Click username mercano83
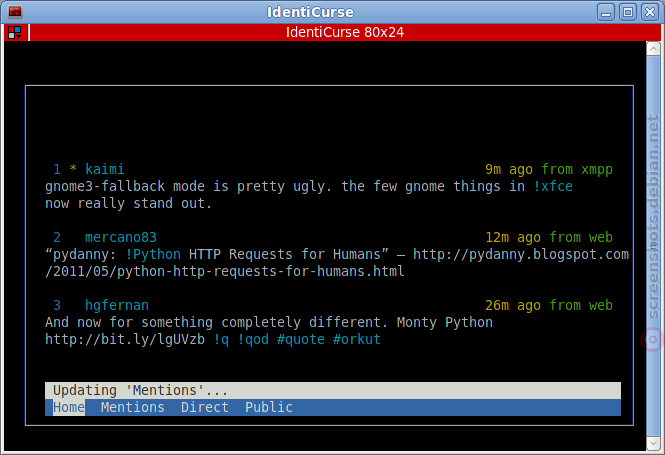 [121, 237]
